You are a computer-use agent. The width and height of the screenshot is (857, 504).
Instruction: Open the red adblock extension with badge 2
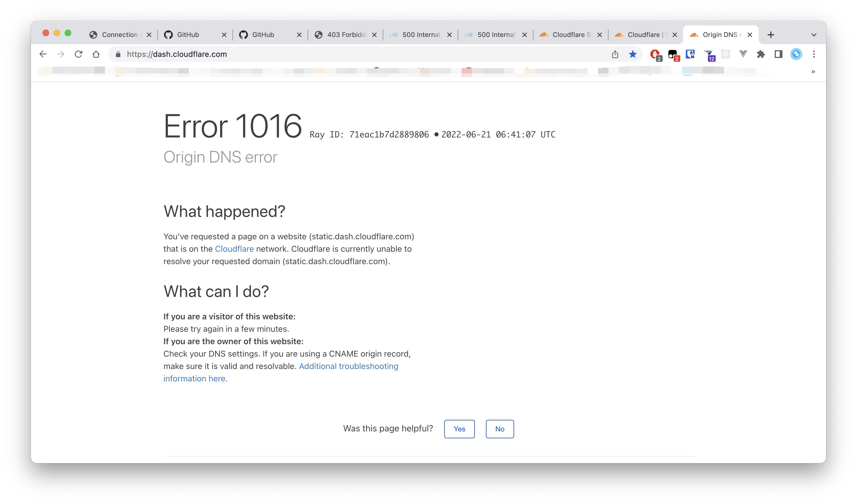(x=655, y=54)
